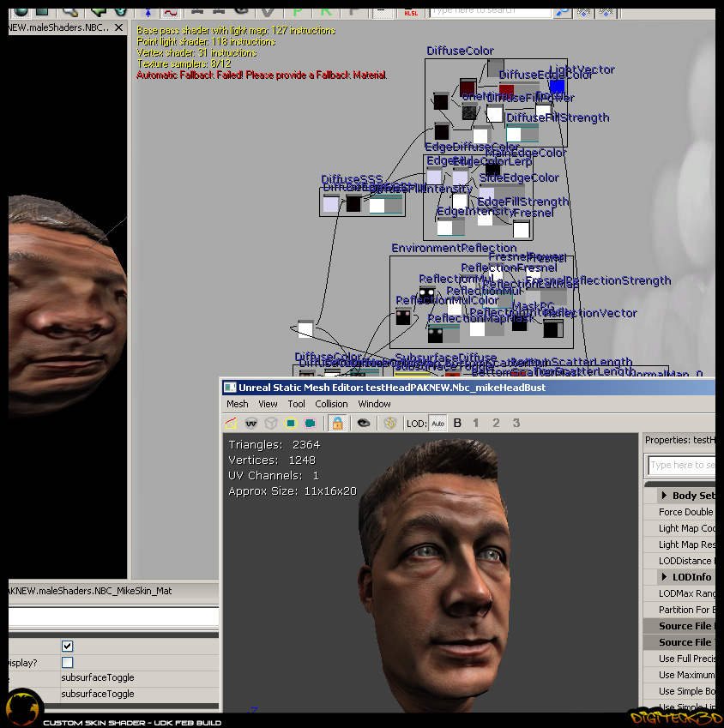
Task: Uncheck the checked property checkbox in material properties
Action: tap(68, 646)
